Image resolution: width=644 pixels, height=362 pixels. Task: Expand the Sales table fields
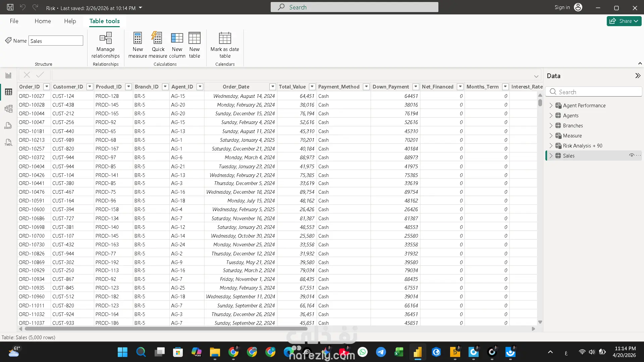[551, 156]
